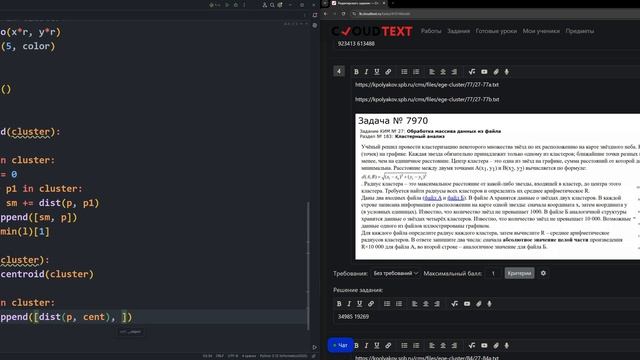Record audio in solution editor
640x360 pixels.
489,304
